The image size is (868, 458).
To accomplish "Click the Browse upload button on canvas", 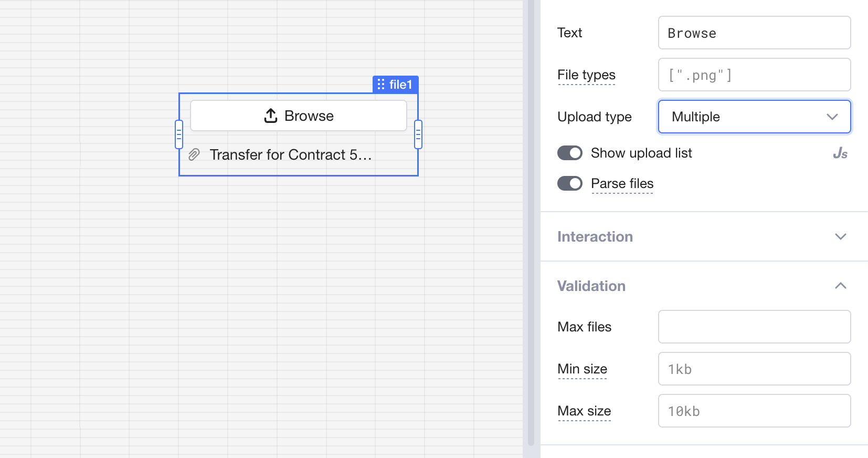I will tap(299, 116).
